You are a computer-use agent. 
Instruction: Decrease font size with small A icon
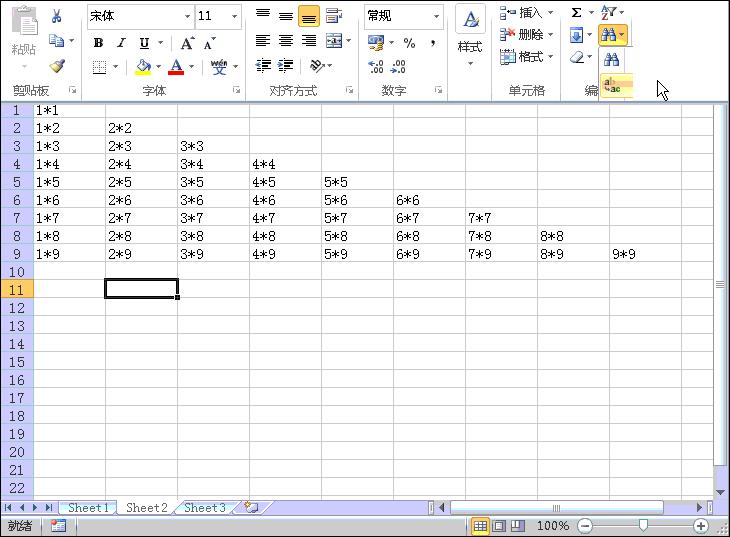click(209, 43)
